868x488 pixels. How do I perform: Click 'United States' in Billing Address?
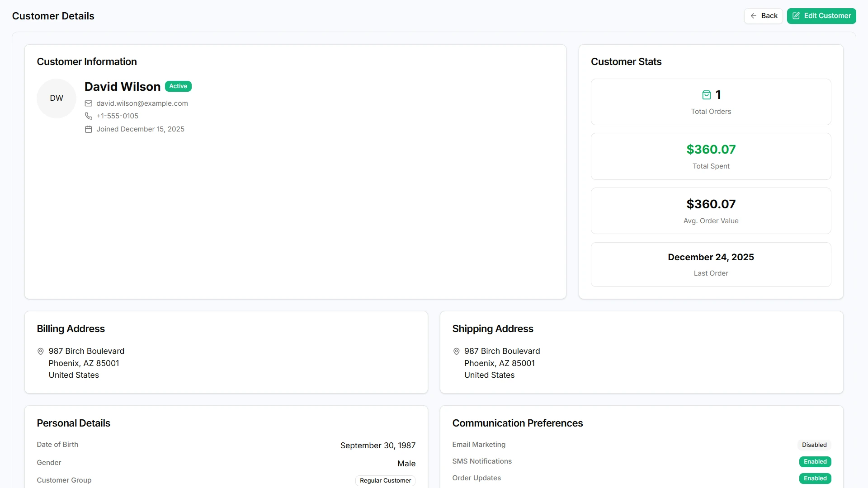click(74, 375)
